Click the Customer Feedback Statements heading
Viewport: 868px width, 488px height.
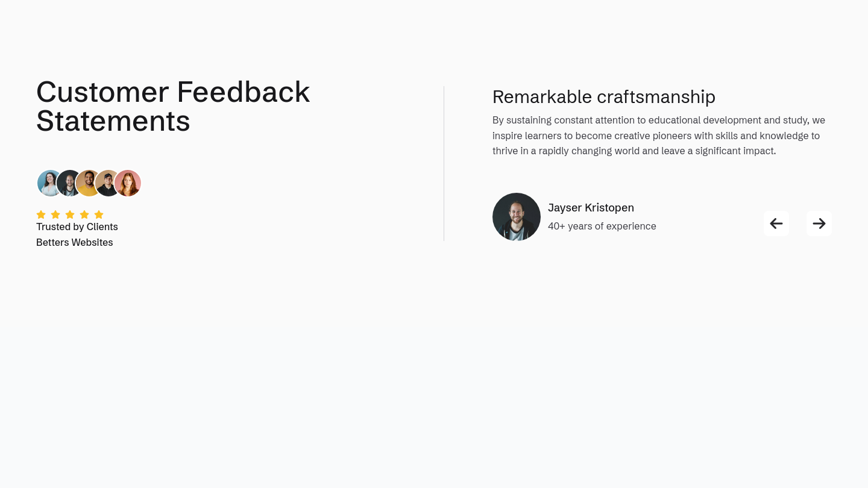point(173,107)
